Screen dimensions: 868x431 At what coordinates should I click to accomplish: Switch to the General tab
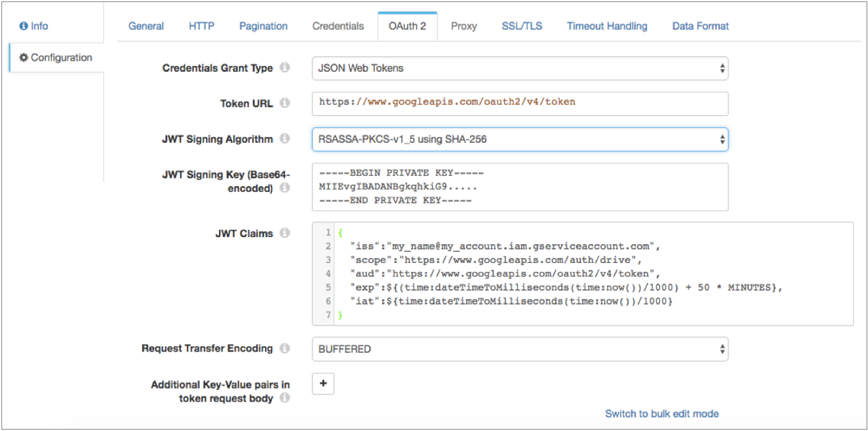pos(146,26)
